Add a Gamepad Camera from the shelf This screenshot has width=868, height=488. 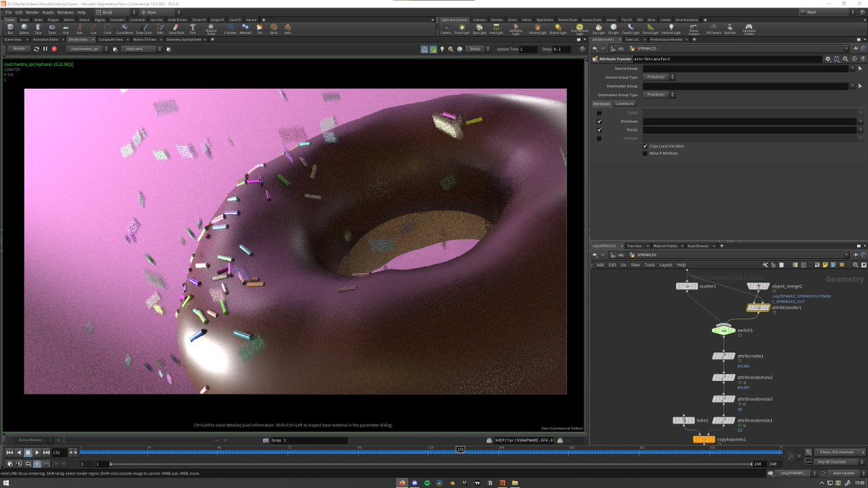(x=749, y=29)
